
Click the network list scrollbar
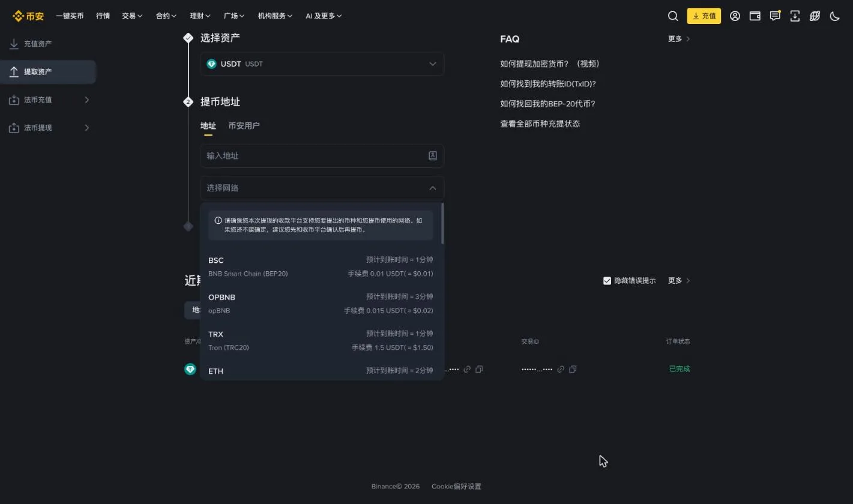coord(442,223)
